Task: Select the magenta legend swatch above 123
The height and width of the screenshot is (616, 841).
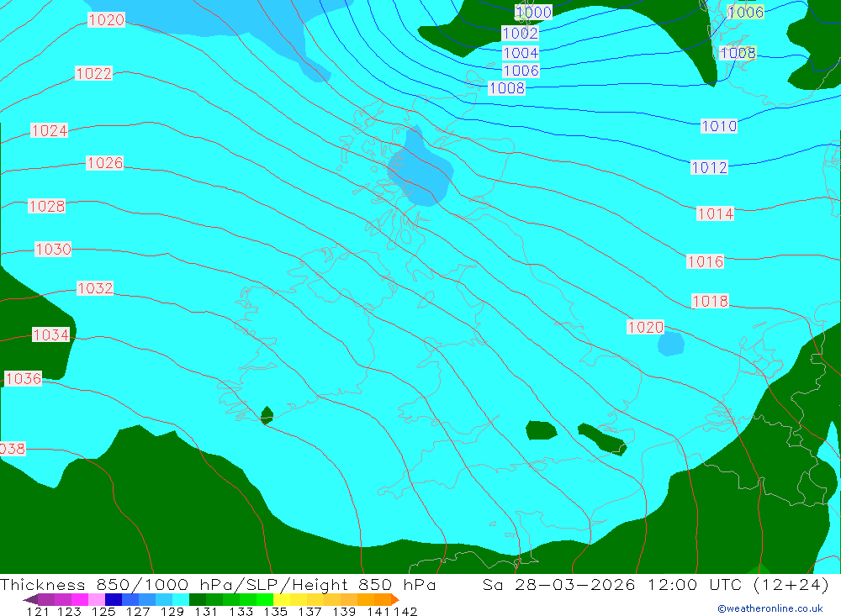Action: coord(79,599)
